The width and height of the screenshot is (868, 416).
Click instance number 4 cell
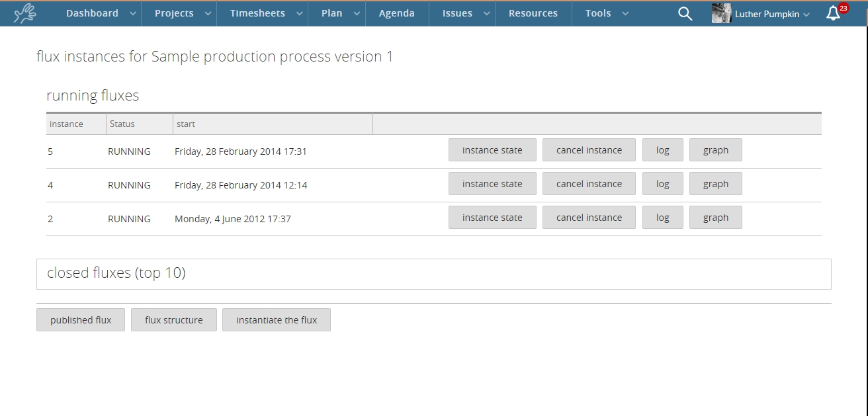pos(50,185)
